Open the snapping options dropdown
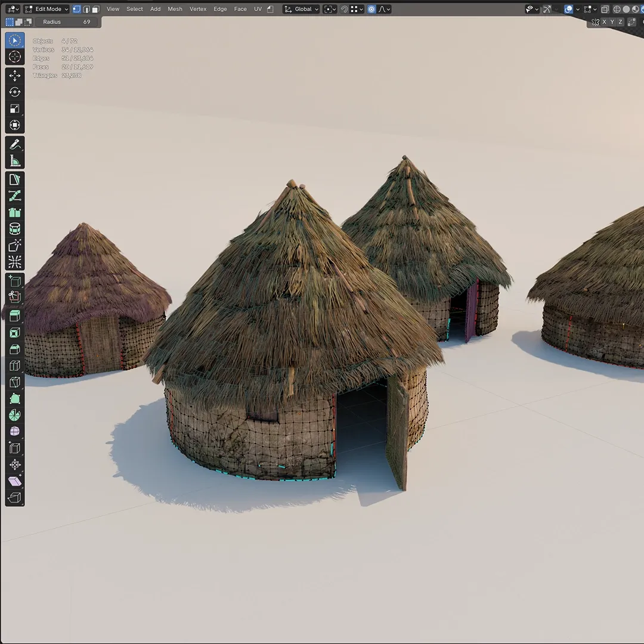The width and height of the screenshot is (644, 644). pos(356,9)
